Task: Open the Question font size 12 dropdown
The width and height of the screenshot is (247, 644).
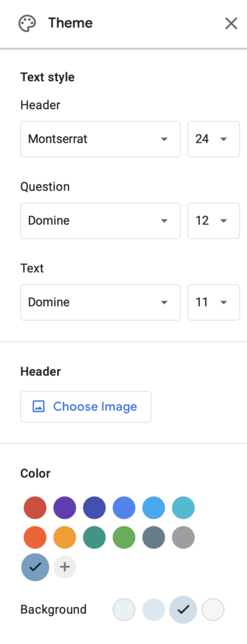Action: point(214,221)
